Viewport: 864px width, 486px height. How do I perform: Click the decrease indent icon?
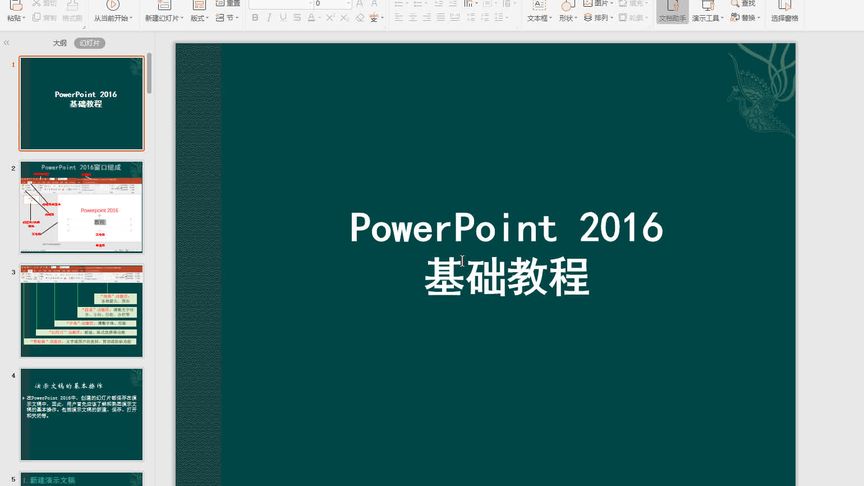click(438, 3)
